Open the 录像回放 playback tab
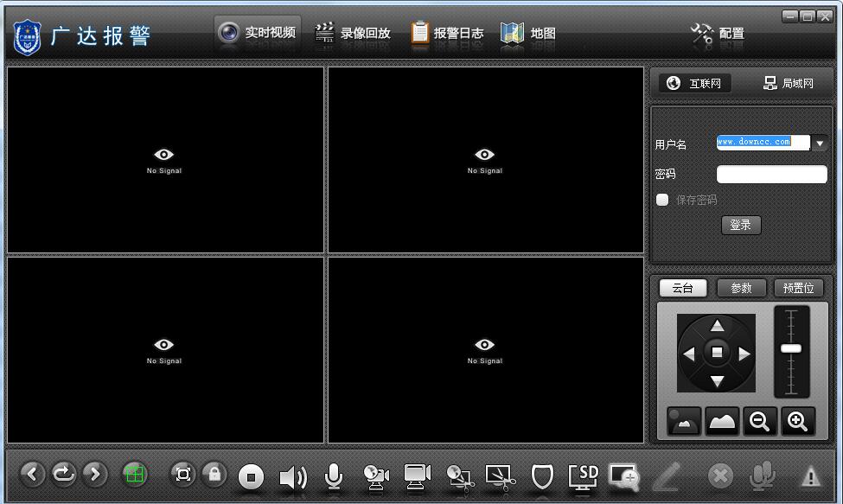Screen dimensions: 843x504 pos(353,33)
